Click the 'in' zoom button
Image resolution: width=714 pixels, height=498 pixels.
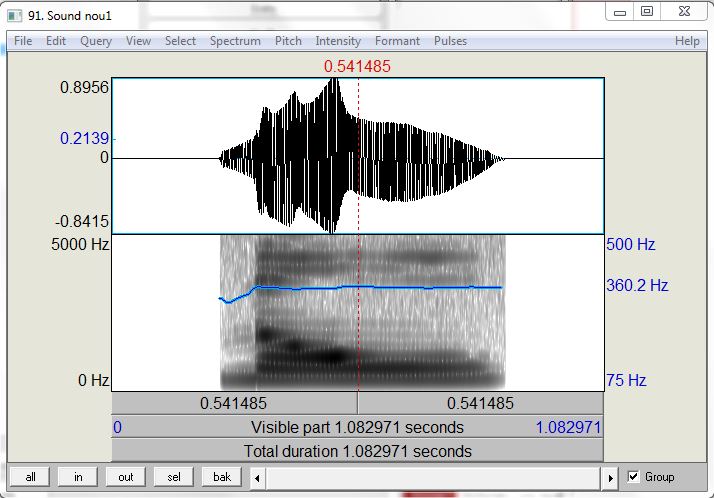click(78, 477)
